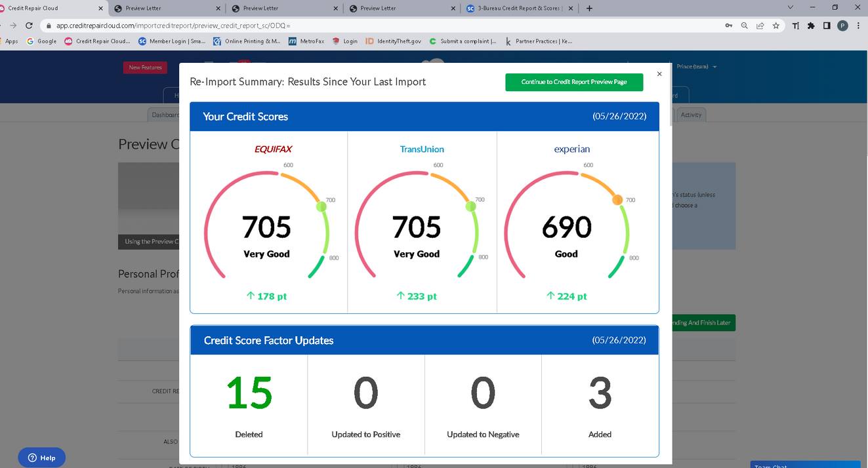Image resolution: width=868 pixels, height=468 pixels.
Task: Click the zoom magnifier icon in address bar
Action: (x=744, y=26)
